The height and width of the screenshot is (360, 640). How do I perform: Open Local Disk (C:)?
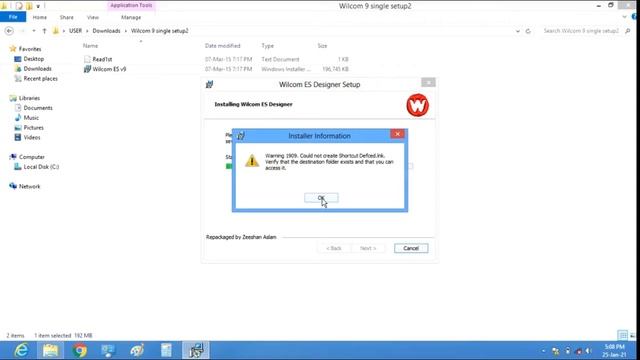pos(41,167)
